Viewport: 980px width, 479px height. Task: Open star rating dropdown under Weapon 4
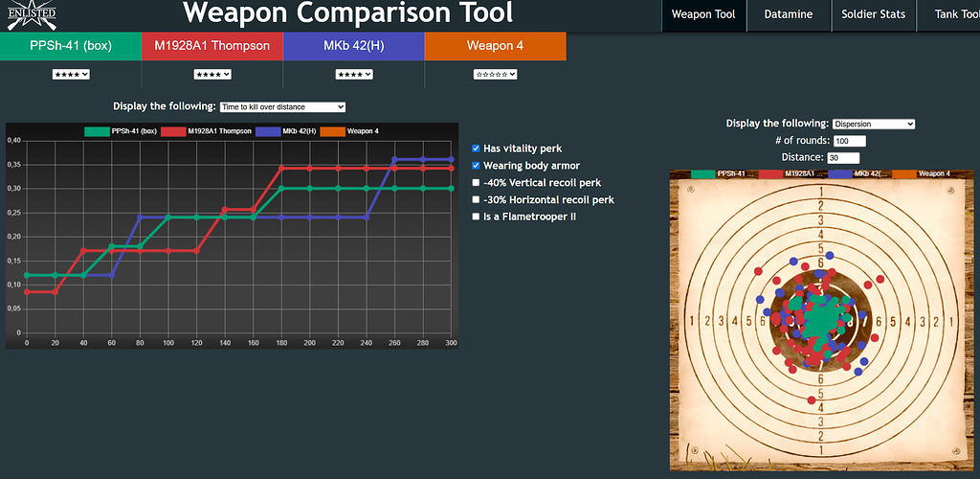coord(495,75)
